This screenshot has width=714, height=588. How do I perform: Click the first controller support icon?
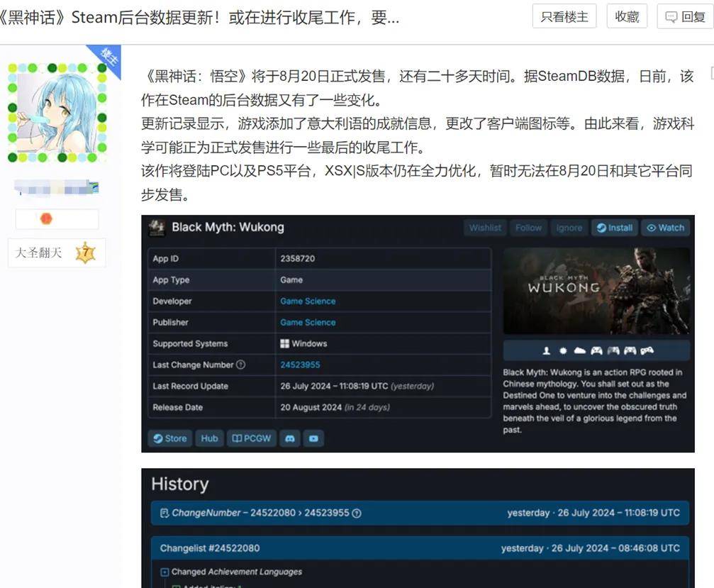pyautogui.click(x=596, y=350)
